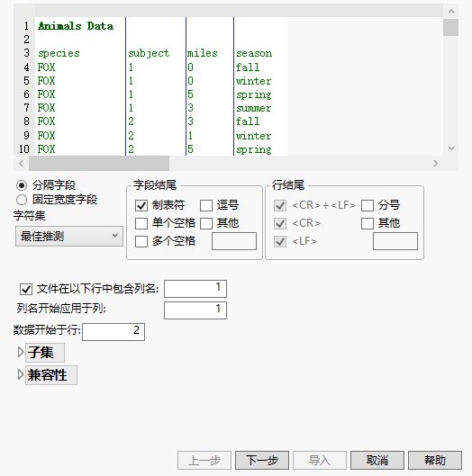The width and height of the screenshot is (472, 476).
Task: Click the 'season' column header text
Action: tap(254, 53)
